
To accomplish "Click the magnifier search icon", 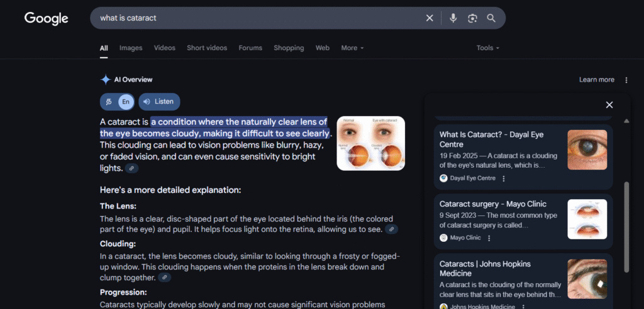I will [491, 18].
